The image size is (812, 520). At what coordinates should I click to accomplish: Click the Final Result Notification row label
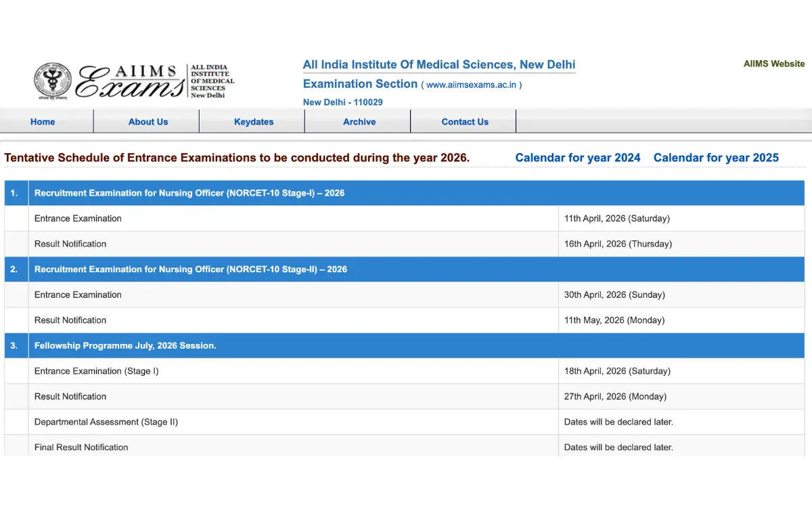(81, 448)
